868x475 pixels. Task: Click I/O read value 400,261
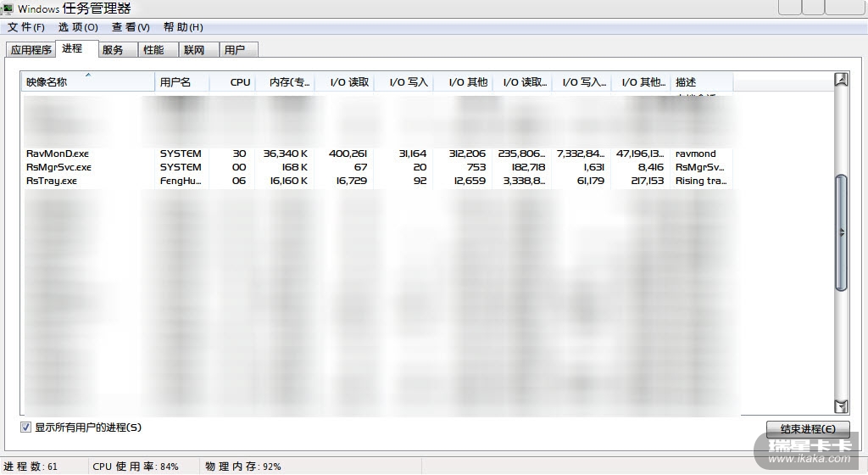pos(348,154)
